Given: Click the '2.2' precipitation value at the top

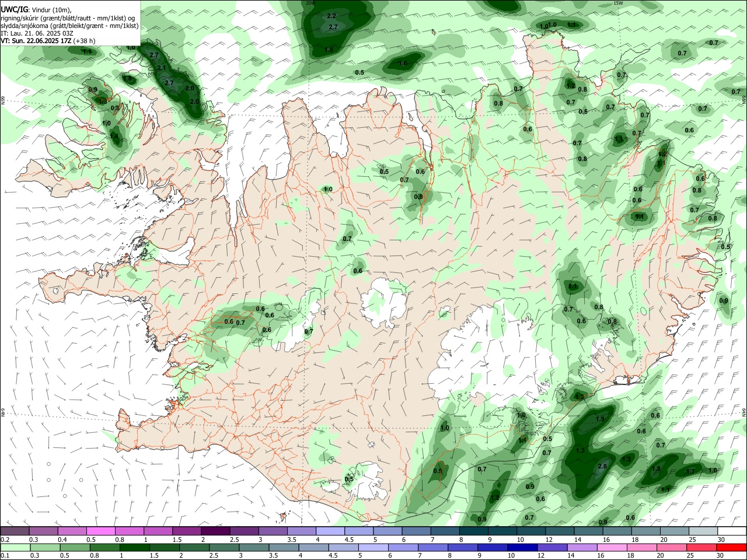Looking at the screenshot, I should (x=331, y=16).
